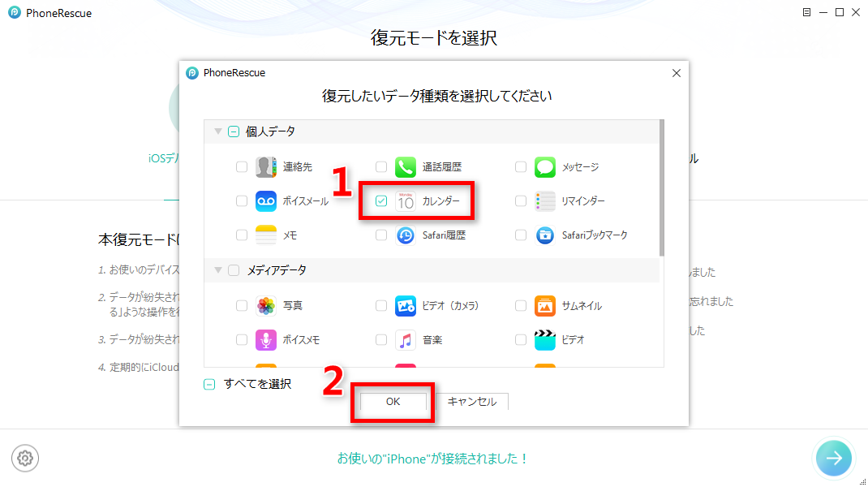Click the Calendar (カレンダー) icon
The image size is (868, 487).
click(406, 201)
